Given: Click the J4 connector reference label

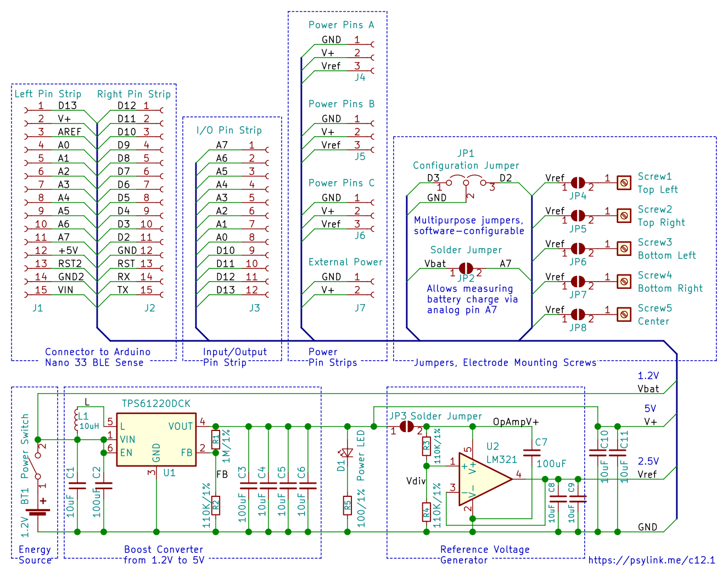Looking at the screenshot, I should point(360,77).
